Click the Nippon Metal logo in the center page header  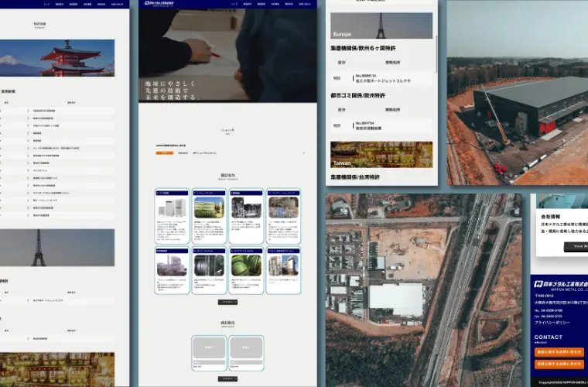coord(160,3)
